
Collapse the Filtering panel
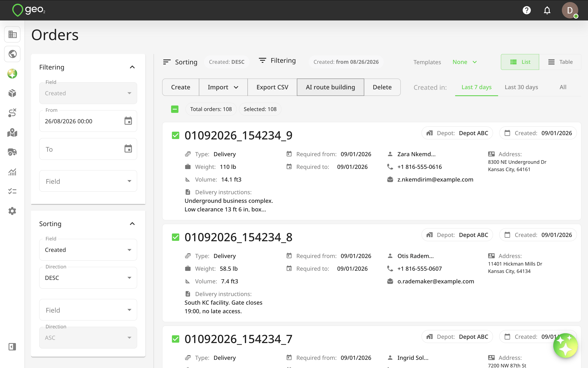(x=132, y=67)
